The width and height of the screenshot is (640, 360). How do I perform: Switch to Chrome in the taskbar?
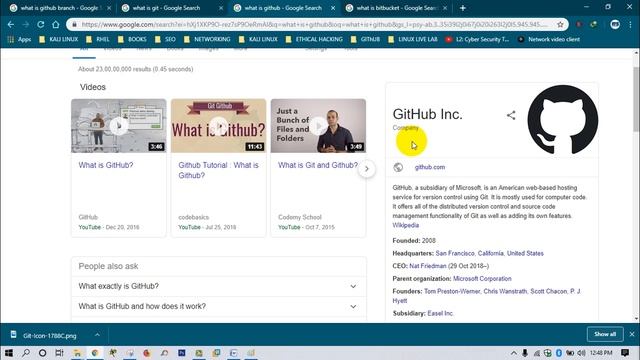tap(95, 353)
